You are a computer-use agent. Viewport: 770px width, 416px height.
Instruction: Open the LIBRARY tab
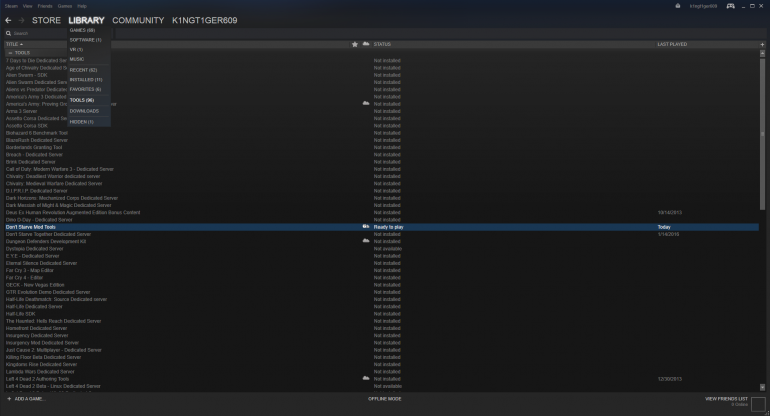pyautogui.click(x=86, y=20)
